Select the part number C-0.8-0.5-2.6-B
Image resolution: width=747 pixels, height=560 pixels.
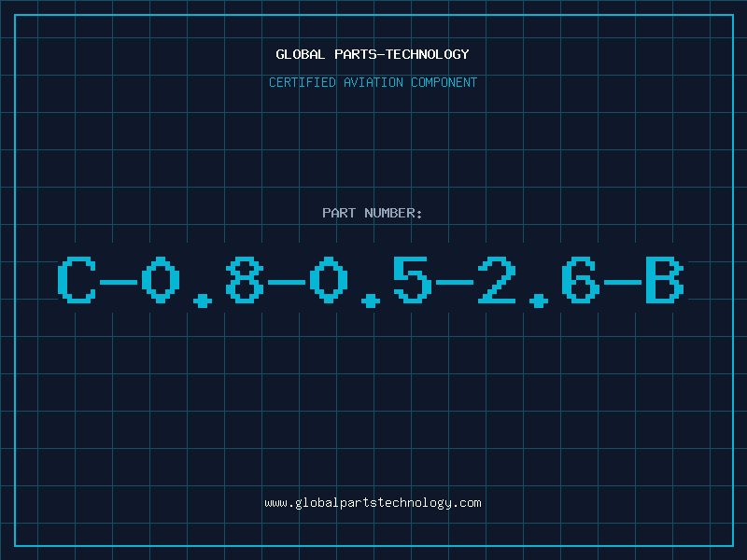tap(371, 282)
